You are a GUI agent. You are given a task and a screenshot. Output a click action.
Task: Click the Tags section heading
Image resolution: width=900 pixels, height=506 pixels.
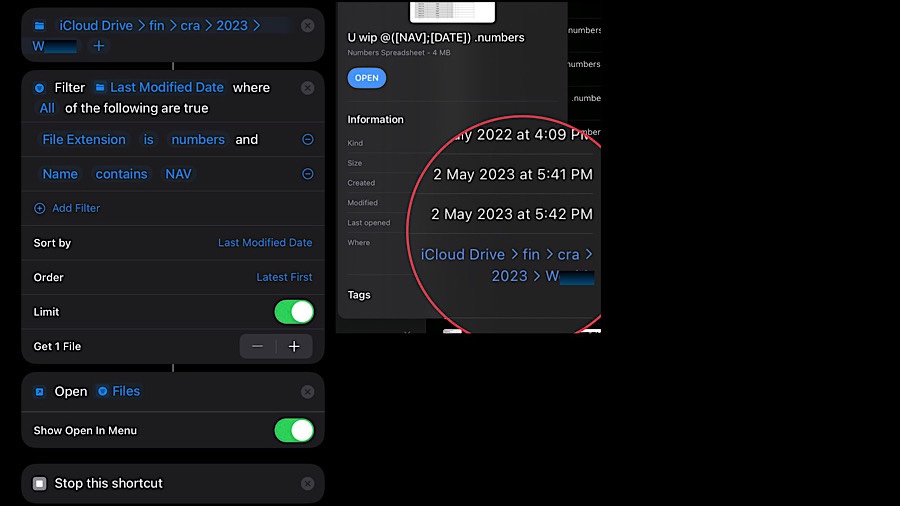point(359,295)
